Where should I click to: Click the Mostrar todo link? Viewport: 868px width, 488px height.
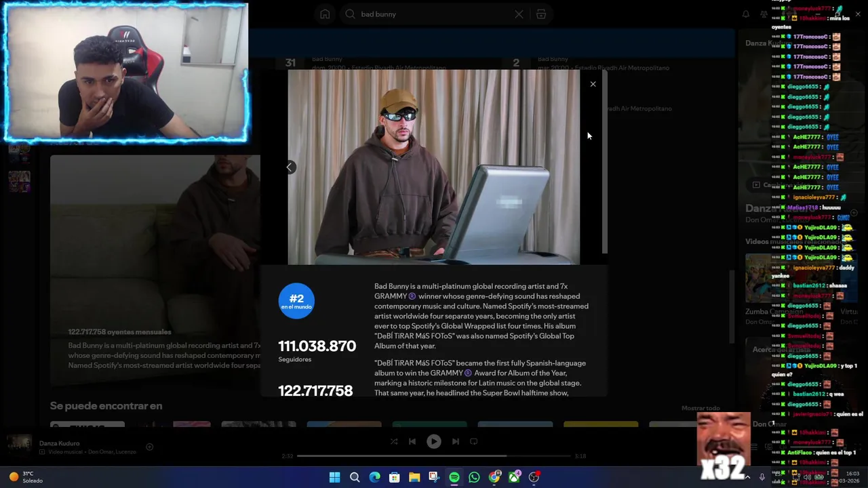(x=701, y=408)
